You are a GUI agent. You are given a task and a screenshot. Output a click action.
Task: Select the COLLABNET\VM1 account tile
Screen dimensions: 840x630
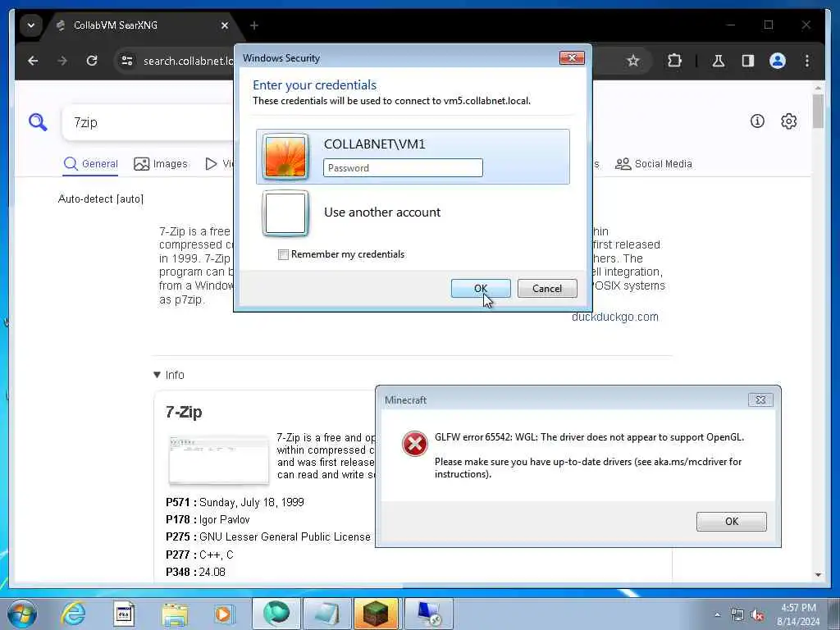tap(413, 157)
